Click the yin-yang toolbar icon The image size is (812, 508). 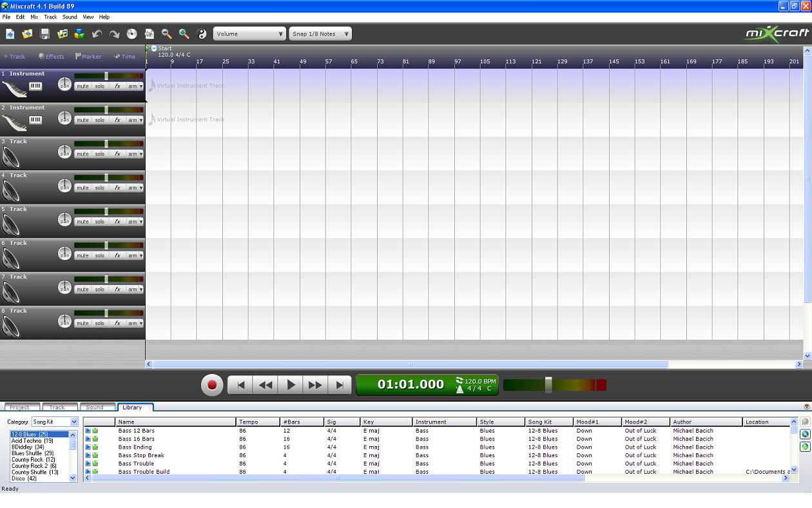coord(201,34)
